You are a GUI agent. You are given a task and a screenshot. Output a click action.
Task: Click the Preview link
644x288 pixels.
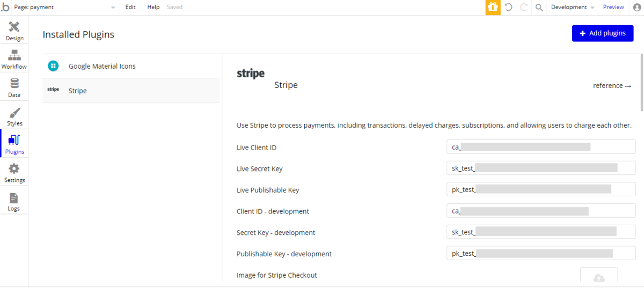click(x=613, y=7)
